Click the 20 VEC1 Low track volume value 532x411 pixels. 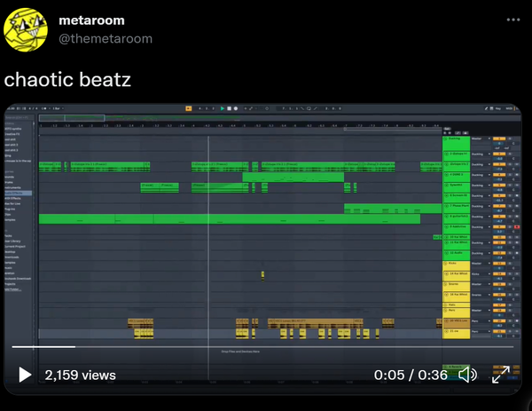click(x=499, y=326)
